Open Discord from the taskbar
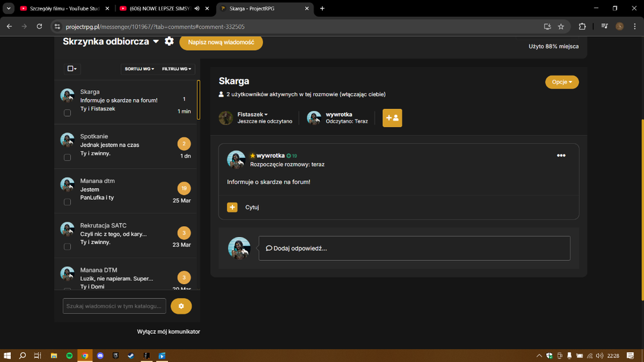644x362 pixels. [x=100, y=356]
